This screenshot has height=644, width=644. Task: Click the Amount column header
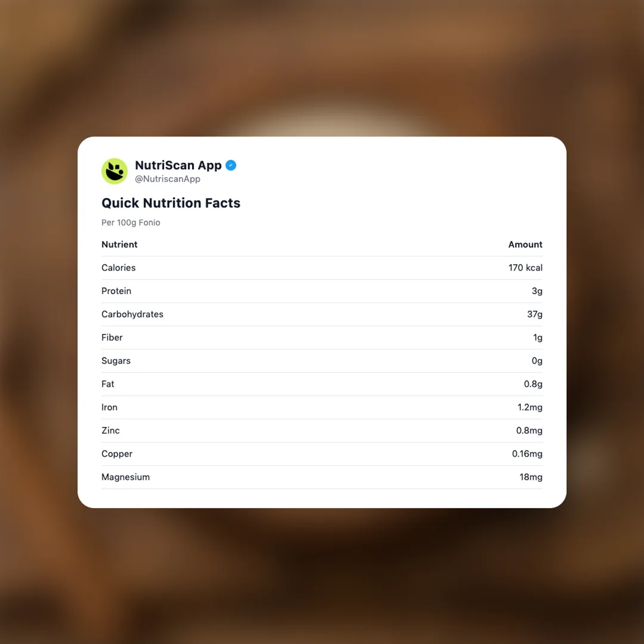point(525,244)
